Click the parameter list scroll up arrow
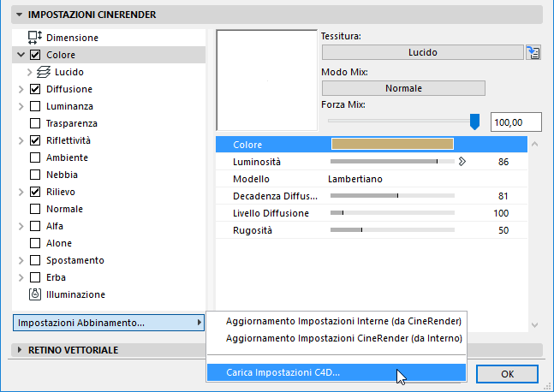The image size is (554, 392). point(534,144)
